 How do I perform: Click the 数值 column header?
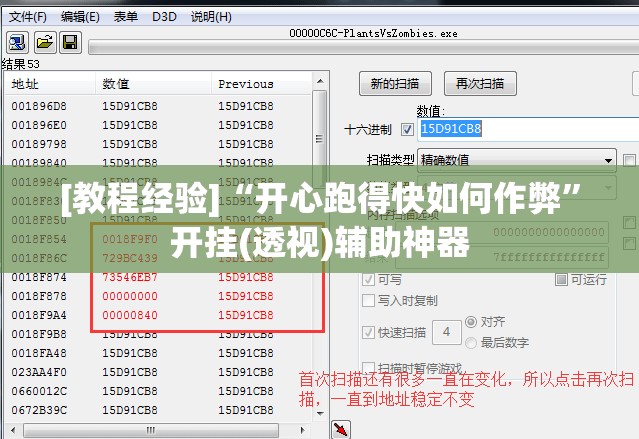(x=153, y=84)
